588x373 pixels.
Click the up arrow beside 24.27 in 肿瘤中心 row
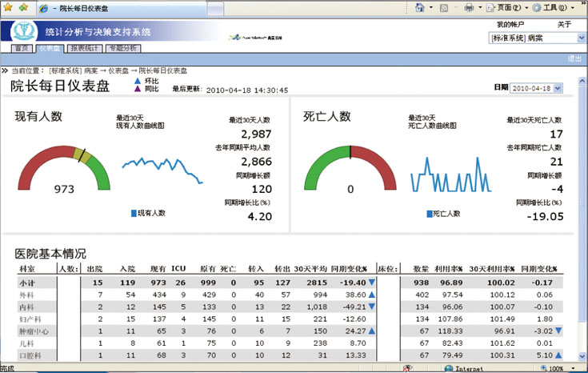click(x=372, y=331)
